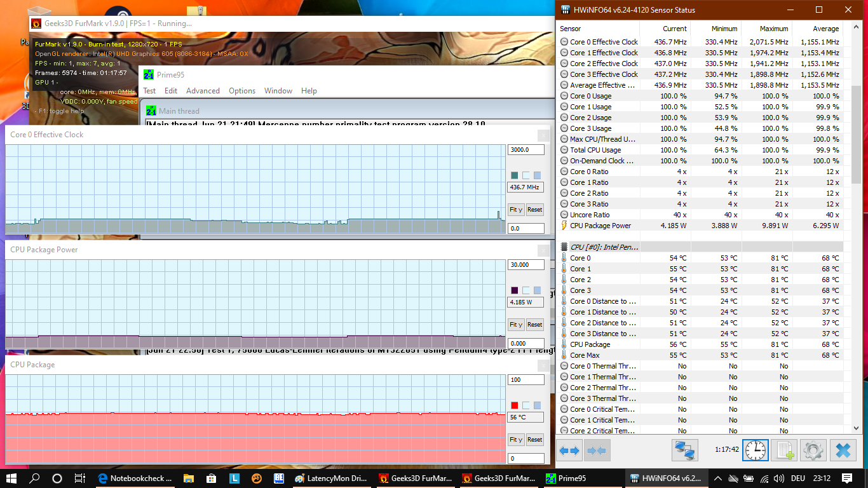Open the Options menu in Prime95
Screen dimensions: 868x488
click(242, 91)
